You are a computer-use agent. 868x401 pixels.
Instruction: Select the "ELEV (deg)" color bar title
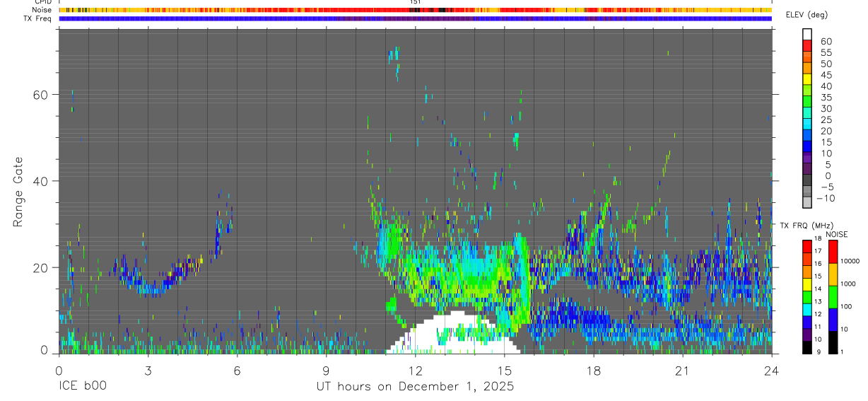(807, 14)
